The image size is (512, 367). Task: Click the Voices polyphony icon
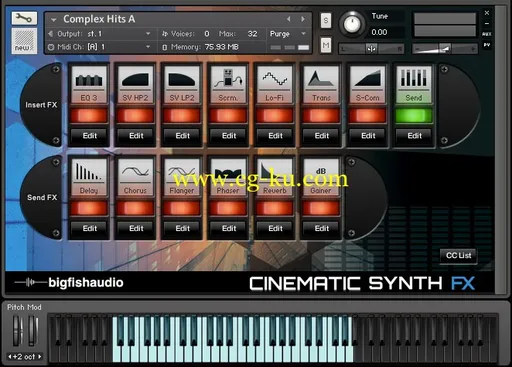coord(165,34)
